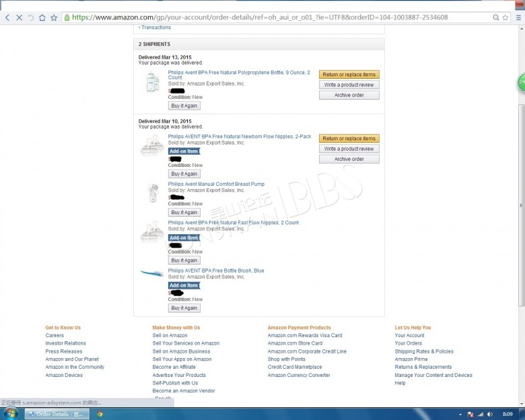Viewport: 525px width, 420px height.
Task: Open Amazon Currency Converter link
Action: (x=299, y=375)
